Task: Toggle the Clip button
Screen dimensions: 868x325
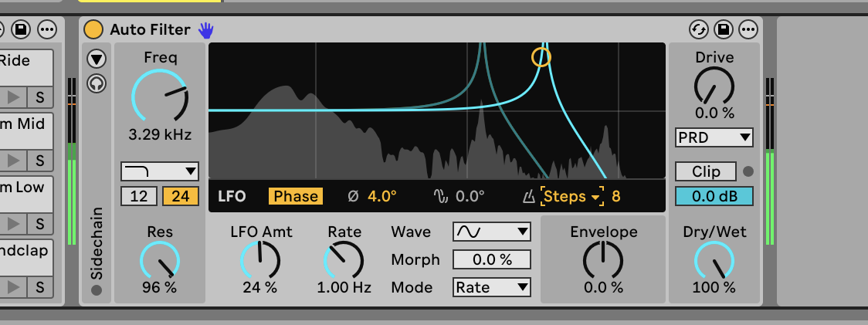Action: point(706,171)
